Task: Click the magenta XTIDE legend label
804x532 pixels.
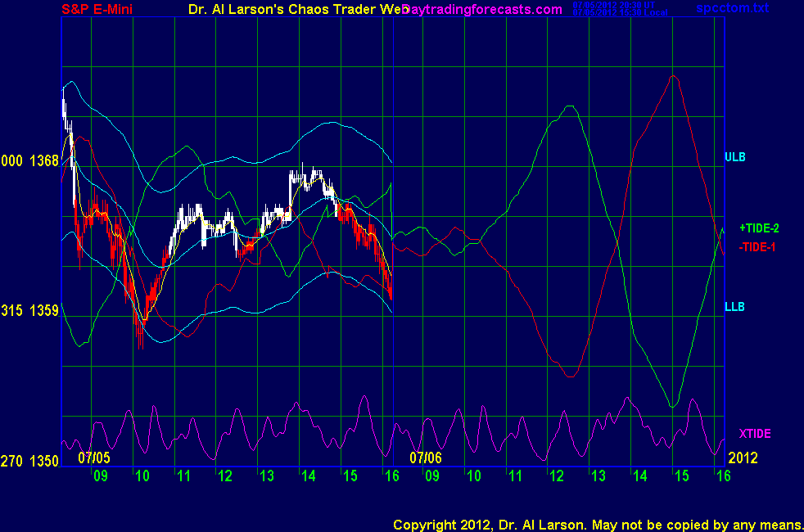Action: (755, 433)
